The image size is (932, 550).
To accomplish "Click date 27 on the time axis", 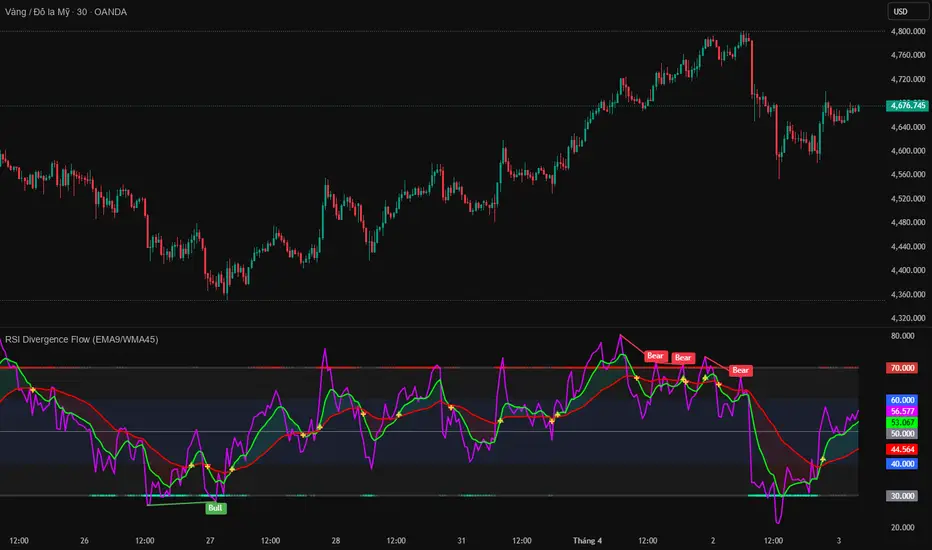I will coord(210,540).
